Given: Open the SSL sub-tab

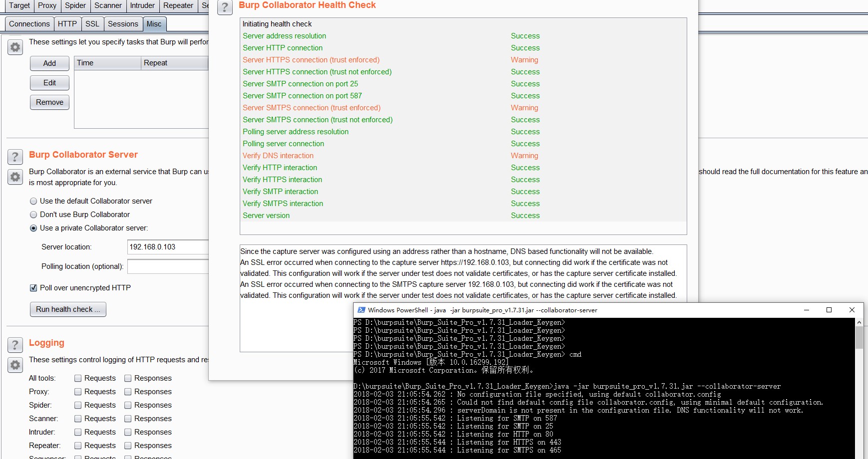Looking at the screenshot, I should (92, 24).
